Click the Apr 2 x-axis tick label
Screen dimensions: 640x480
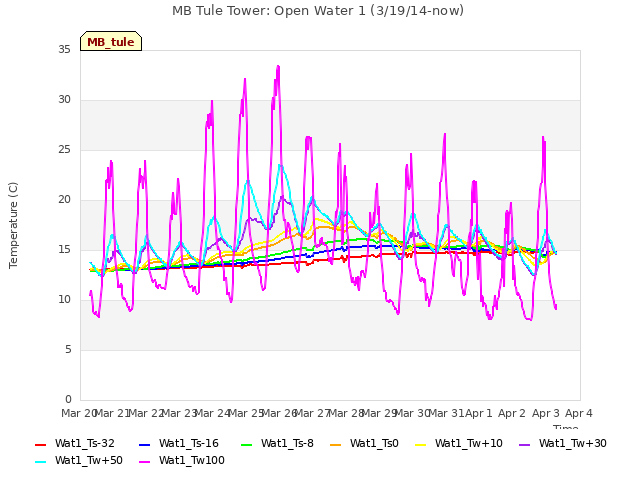[x=512, y=413]
